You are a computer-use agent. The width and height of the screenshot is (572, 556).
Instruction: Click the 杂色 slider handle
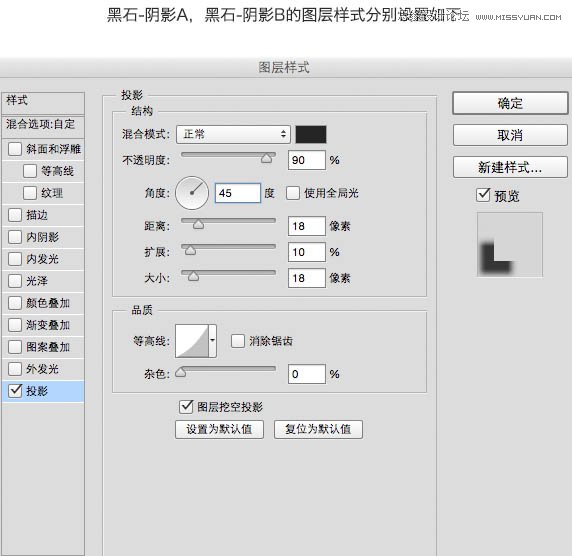(181, 372)
